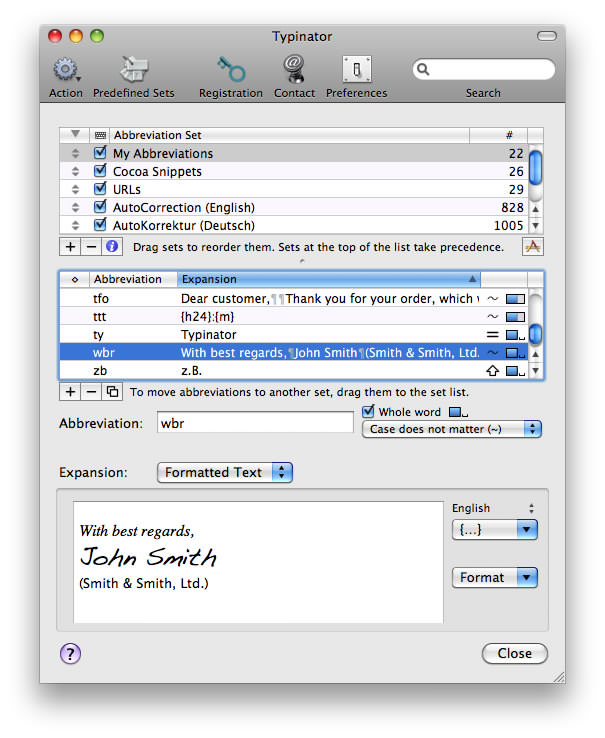The image size is (605, 738).
Task: Open Predefined Sets from toolbar
Action: [x=133, y=70]
